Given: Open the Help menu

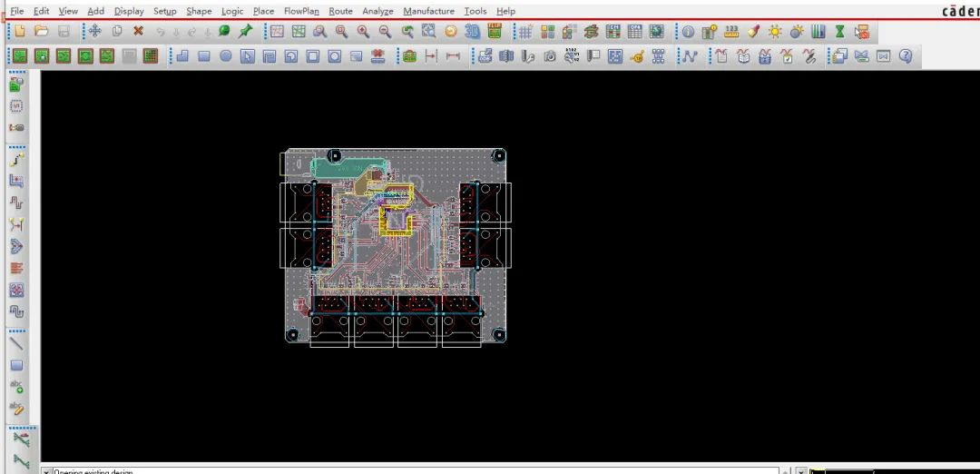Looking at the screenshot, I should coord(505,11).
